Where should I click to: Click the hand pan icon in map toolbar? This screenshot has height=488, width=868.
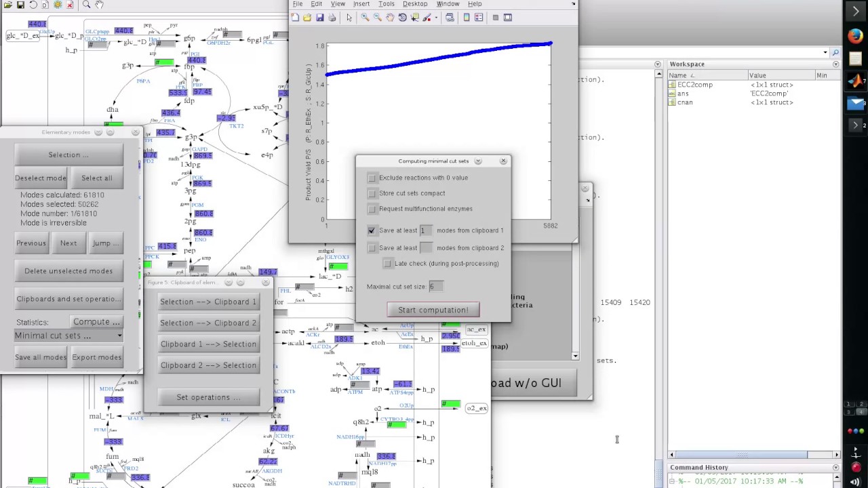tap(99, 5)
